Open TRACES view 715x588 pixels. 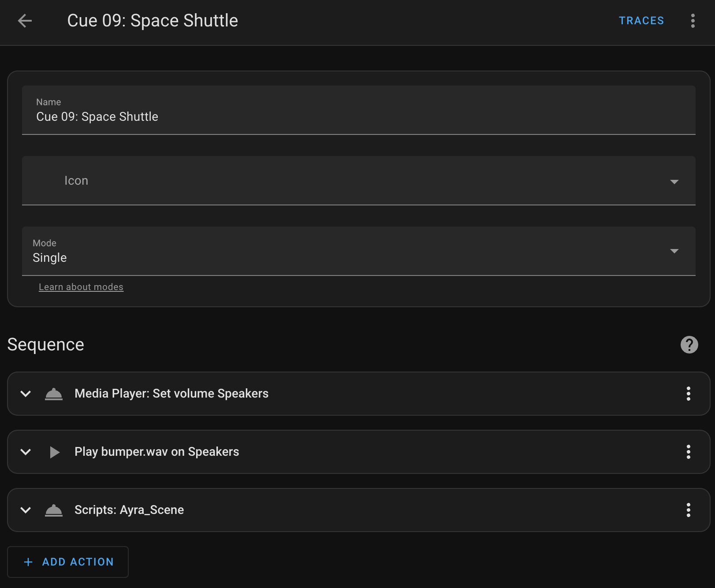[x=641, y=21]
